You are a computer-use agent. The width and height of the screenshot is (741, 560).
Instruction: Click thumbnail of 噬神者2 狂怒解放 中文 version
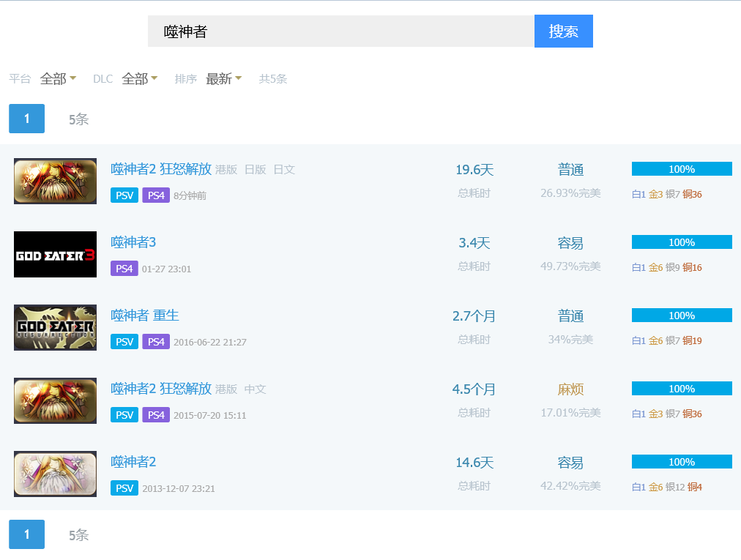[56, 400]
